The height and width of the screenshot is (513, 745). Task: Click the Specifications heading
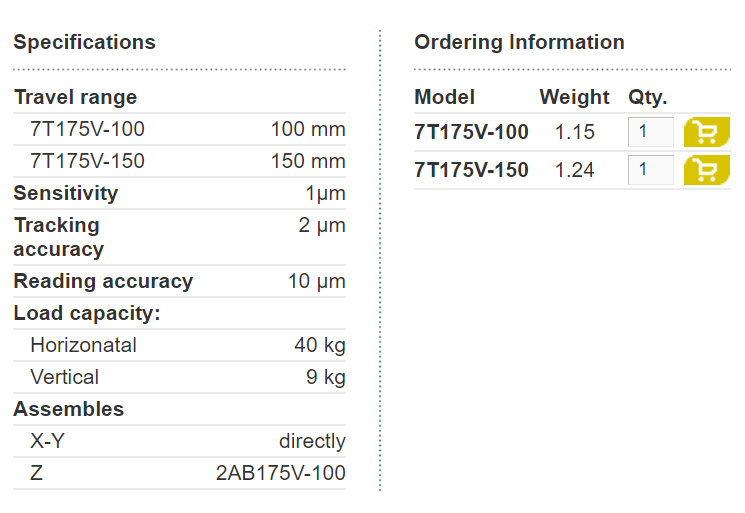click(85, 42)
